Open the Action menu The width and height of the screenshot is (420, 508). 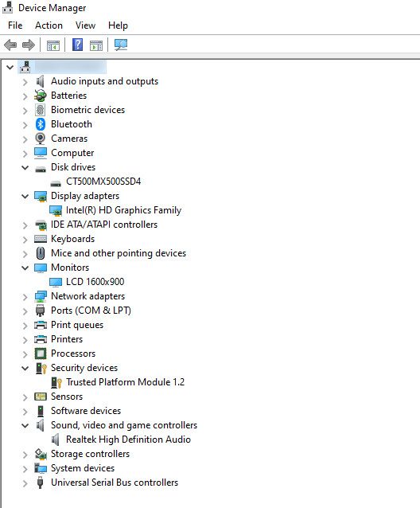(x=49, y=25)
